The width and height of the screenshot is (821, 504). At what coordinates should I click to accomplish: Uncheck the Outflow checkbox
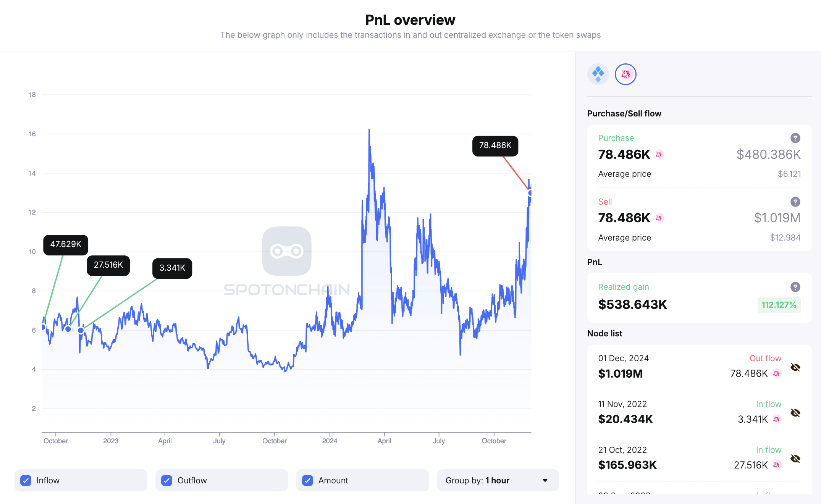click(166, 480)
